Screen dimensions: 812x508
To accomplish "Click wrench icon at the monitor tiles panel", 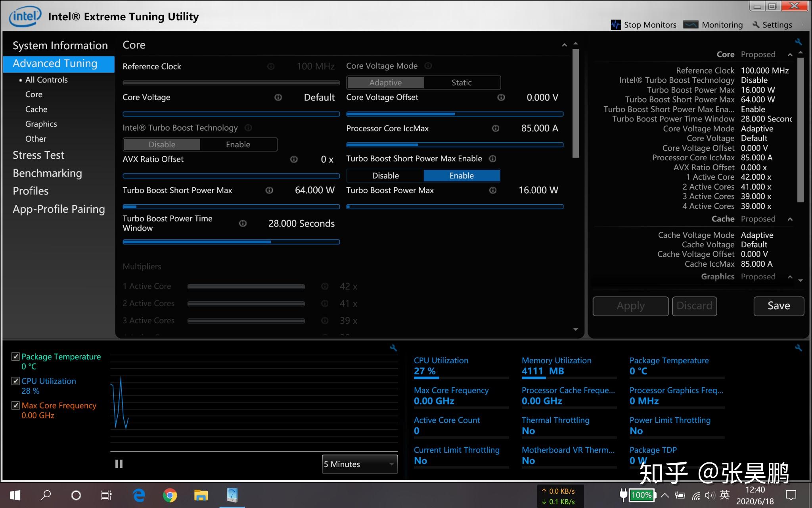I will click(799, 348).
